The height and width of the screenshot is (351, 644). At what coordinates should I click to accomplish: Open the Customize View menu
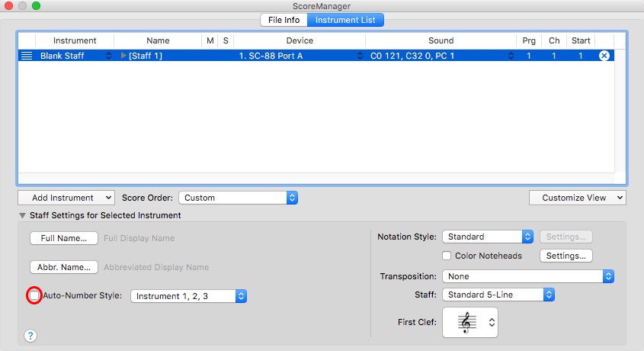coord(577,198)
